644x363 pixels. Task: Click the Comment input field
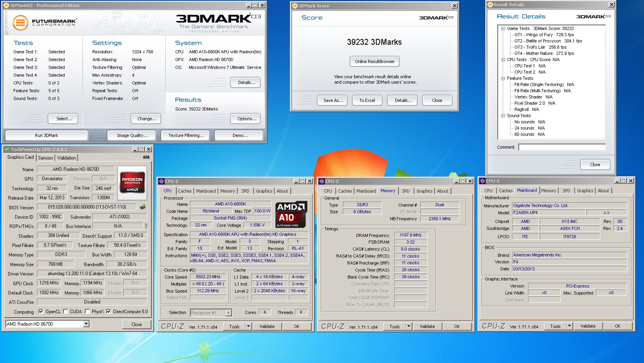[562, 147]
